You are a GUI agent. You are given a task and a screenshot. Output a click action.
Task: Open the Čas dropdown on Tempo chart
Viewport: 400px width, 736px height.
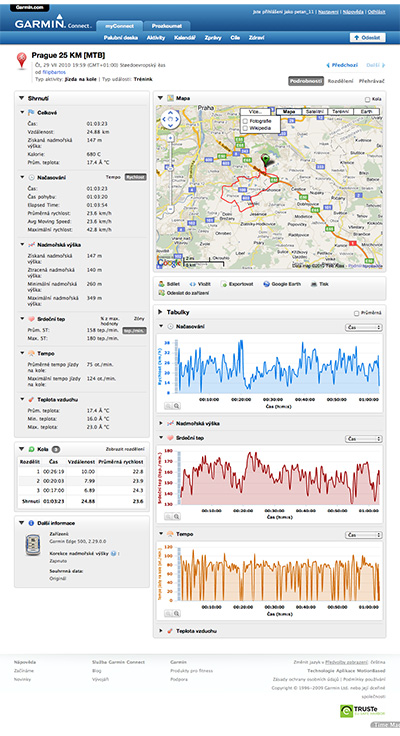tap(364, 535)
